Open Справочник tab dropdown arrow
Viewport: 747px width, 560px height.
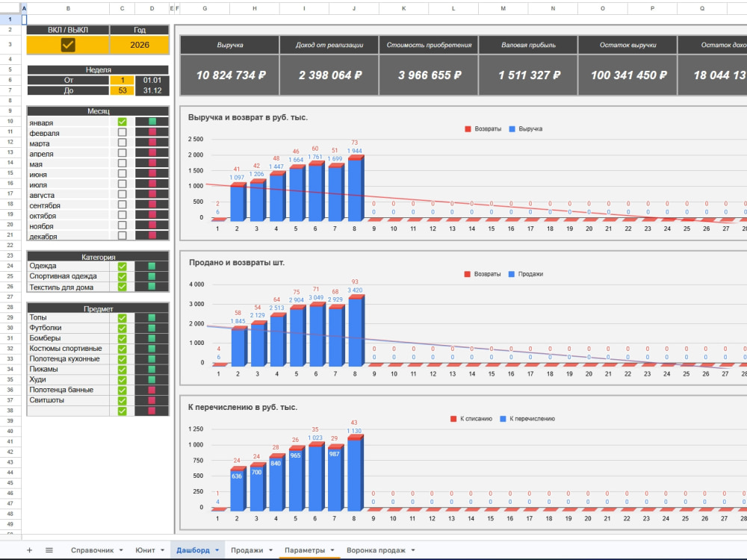coord(121,550)
